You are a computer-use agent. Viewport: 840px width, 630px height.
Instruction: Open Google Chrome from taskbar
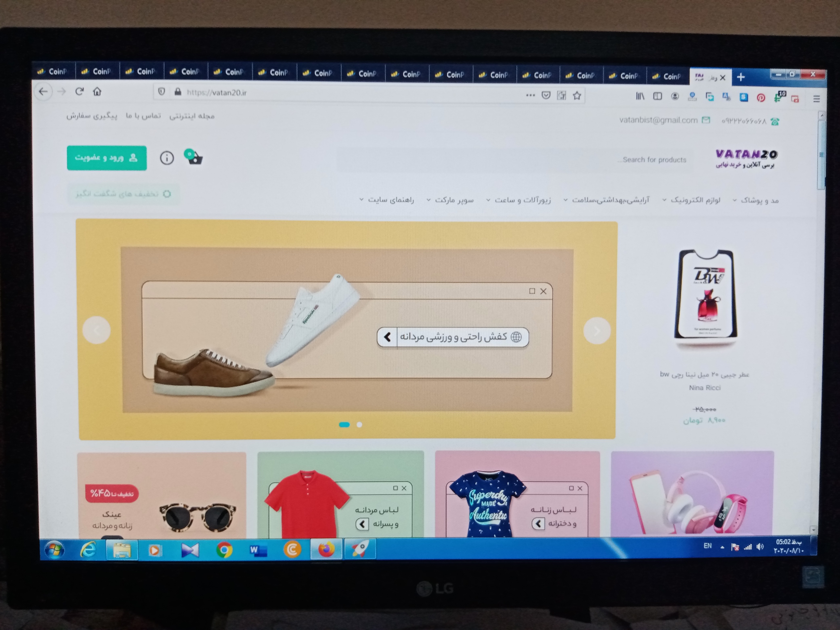point(224,550)
